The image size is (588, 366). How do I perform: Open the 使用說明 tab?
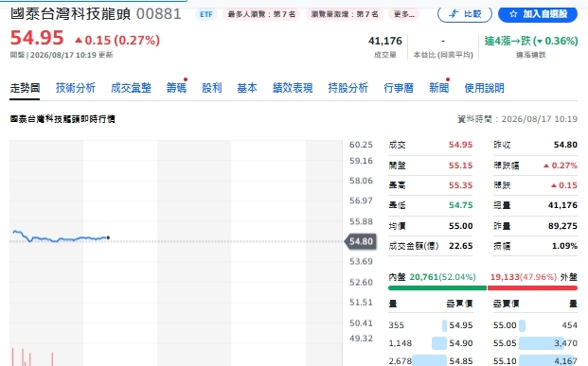coord(484,88)
